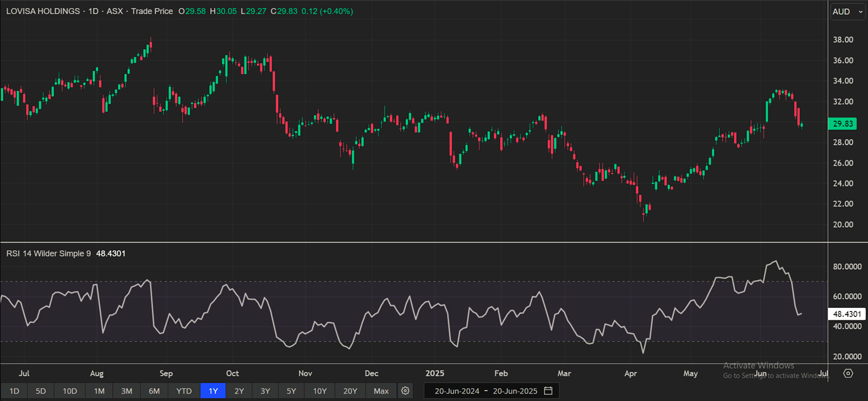Screen dimensions: 868x401
Task: Switch chart to 3M range
Action: (x=127, y=391)
